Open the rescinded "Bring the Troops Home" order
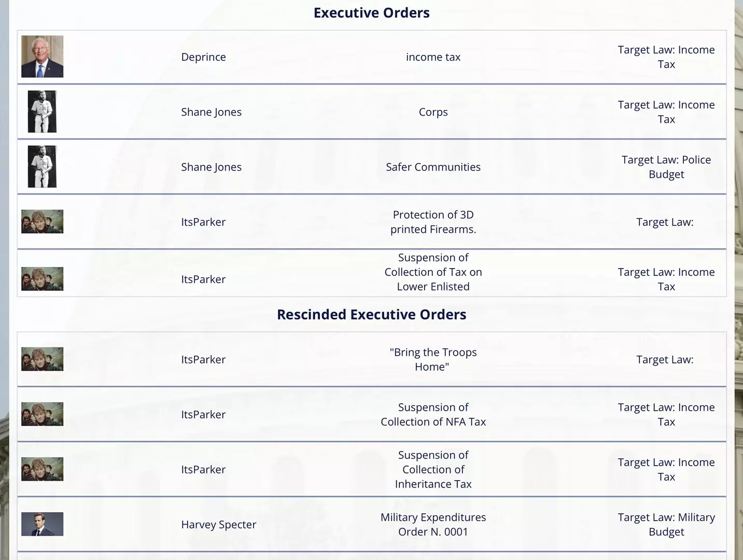Screen dimensions: 743x560 (433, 359)
